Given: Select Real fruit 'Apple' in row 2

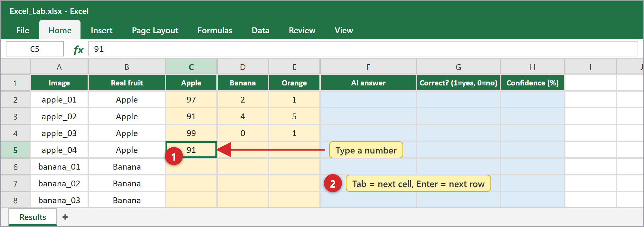Looking at the screenshot, I should 127,100.
